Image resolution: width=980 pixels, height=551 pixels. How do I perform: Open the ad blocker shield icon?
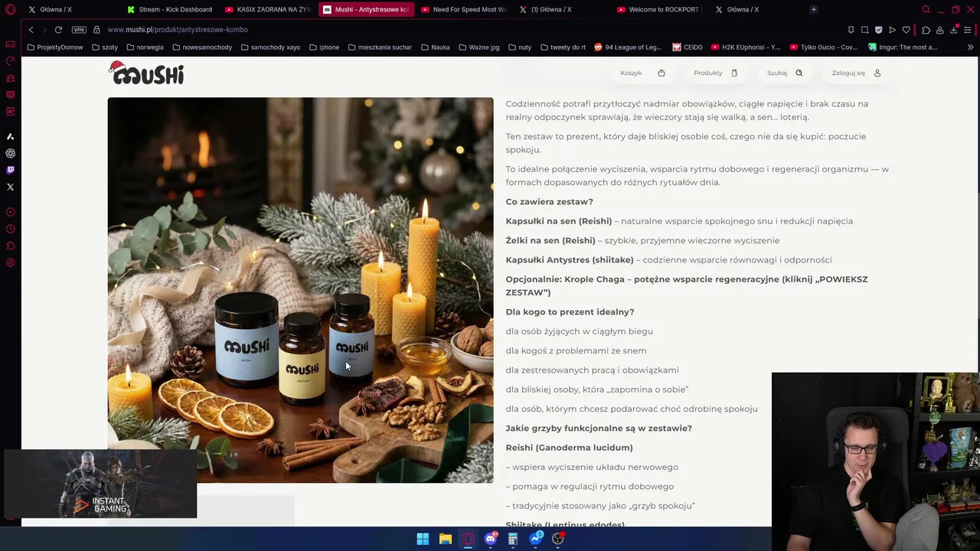click(x=878, y=30)
